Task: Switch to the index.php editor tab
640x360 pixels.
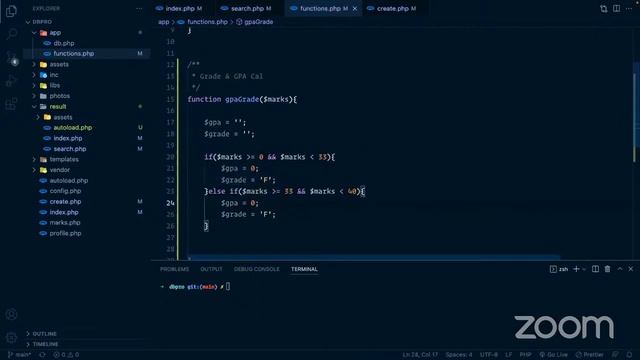Action: point(180,9)
